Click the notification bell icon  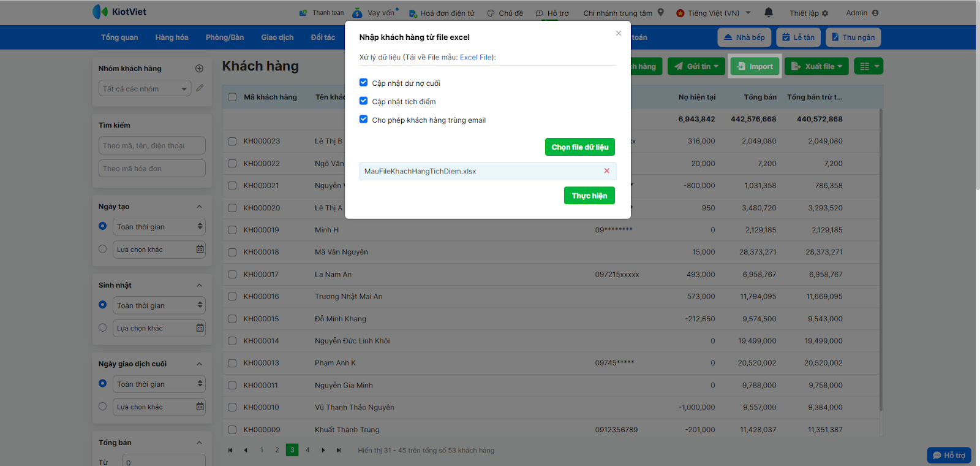click(x=769, y=12)
